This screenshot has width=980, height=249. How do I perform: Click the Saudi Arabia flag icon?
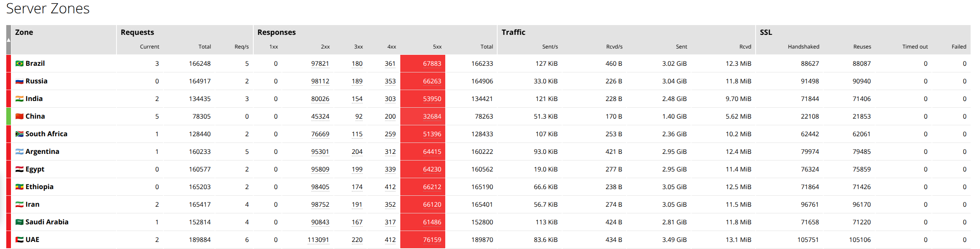pyautogui.click(x=19, y=222)
